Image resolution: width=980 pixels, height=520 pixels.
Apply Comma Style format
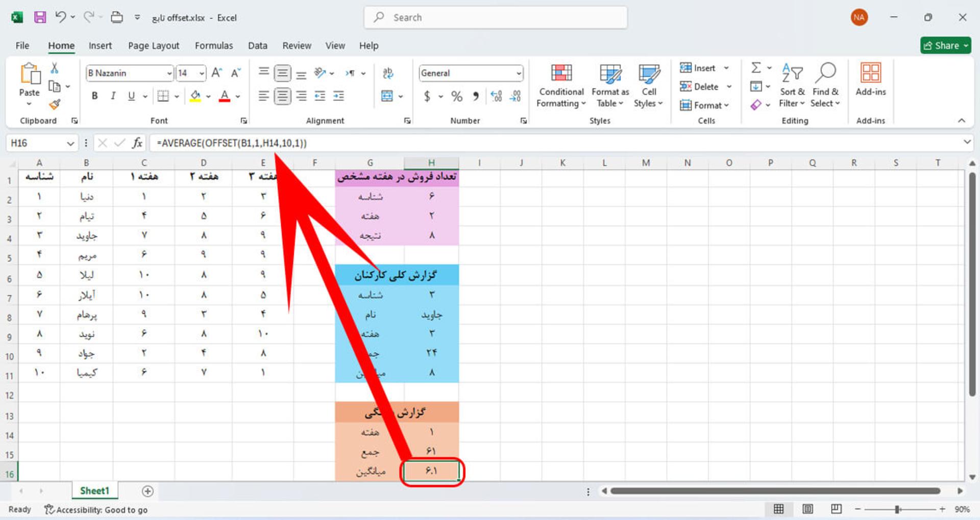pyautogui.click(x=476, y=96)
